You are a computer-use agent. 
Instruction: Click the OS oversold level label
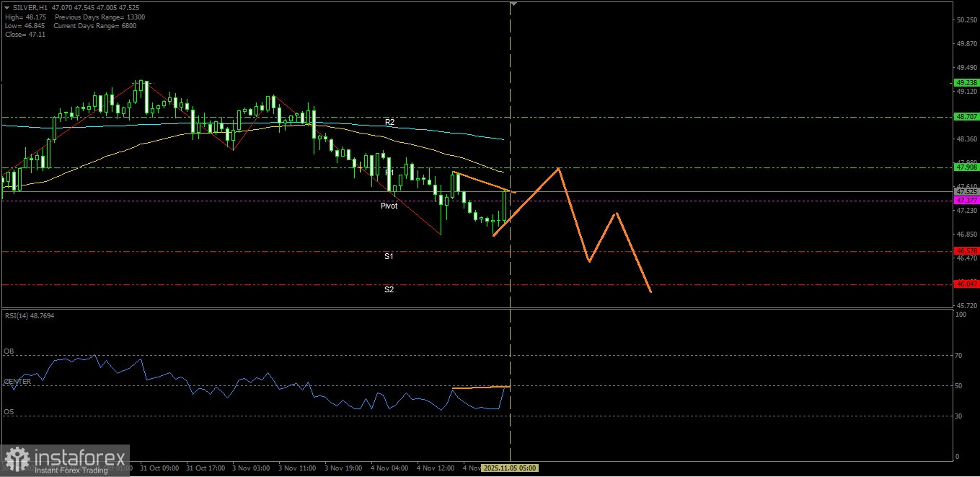click(9, 412)
